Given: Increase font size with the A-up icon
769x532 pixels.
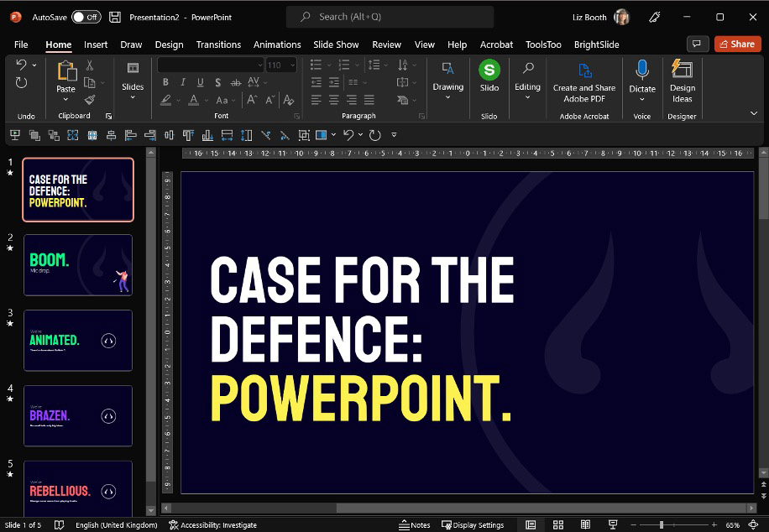Looking at the screenshot, I should [252, 100].
